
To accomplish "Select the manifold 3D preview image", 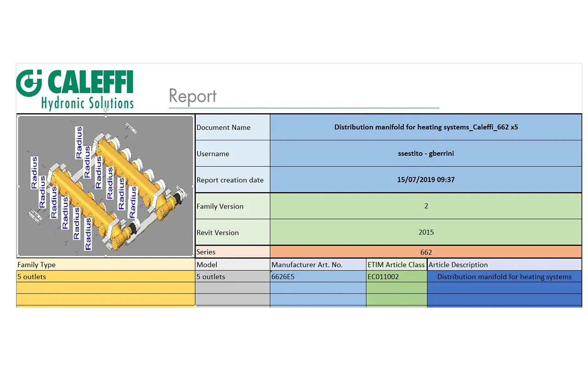I will (106, 186).
